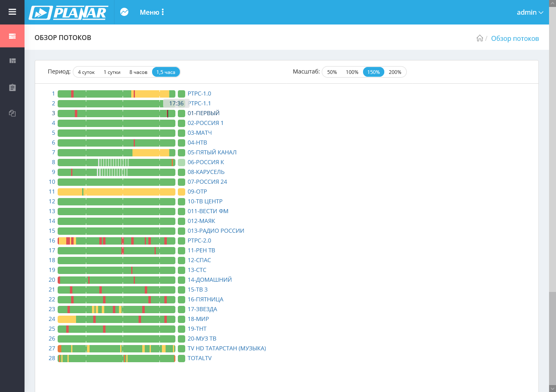Click the status square for 09-ОТР

[182, 192]
